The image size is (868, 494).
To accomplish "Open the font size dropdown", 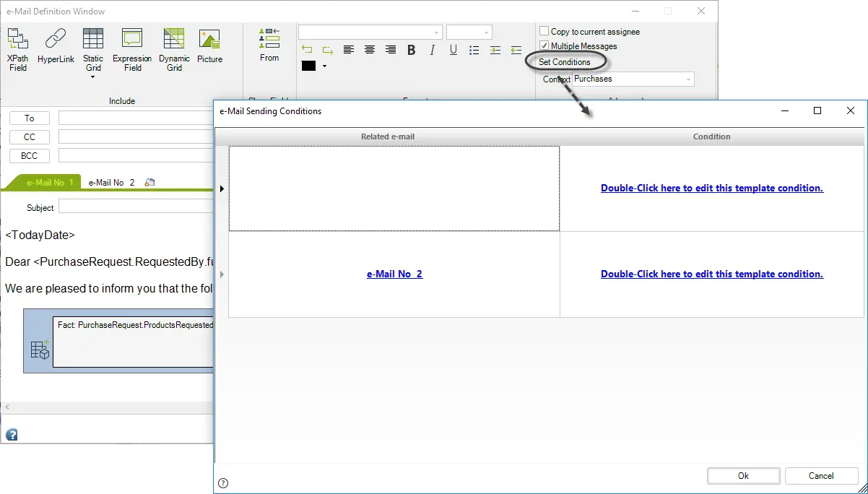I will coord(487,32).
